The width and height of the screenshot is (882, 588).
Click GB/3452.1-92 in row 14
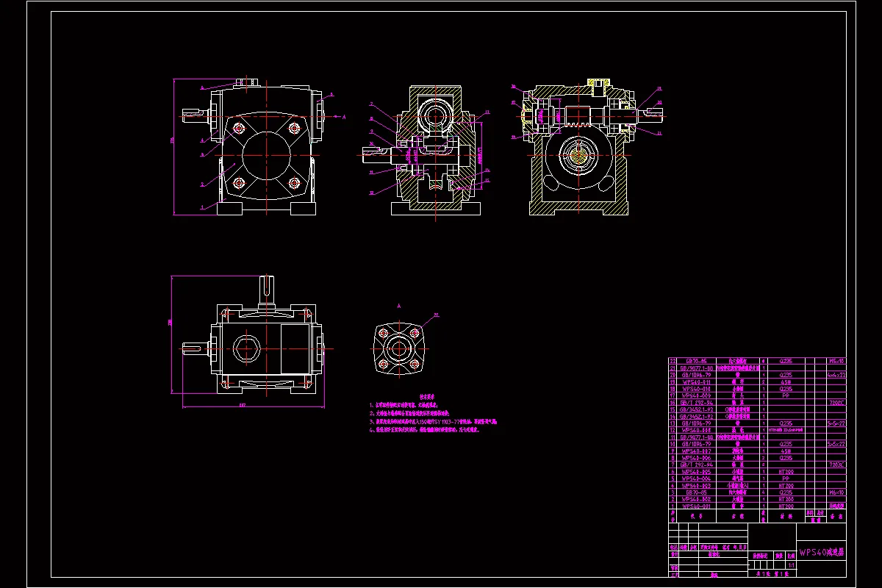tap(697, 417)
